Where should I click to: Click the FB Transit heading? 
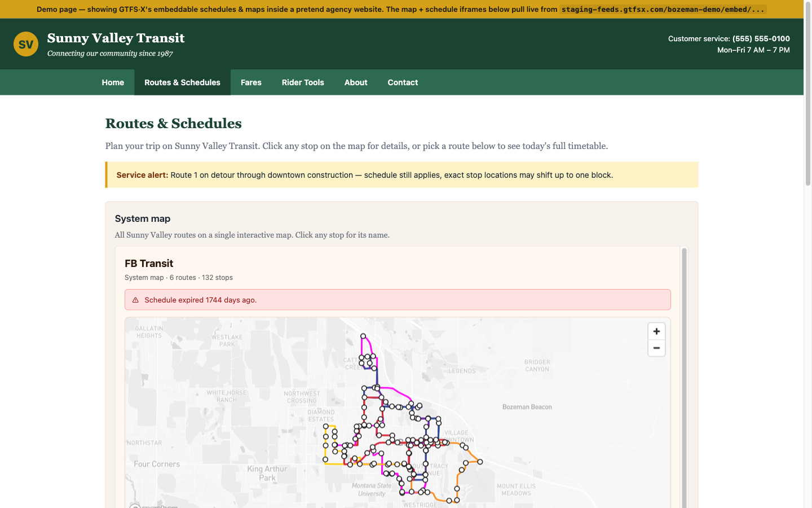149,264
